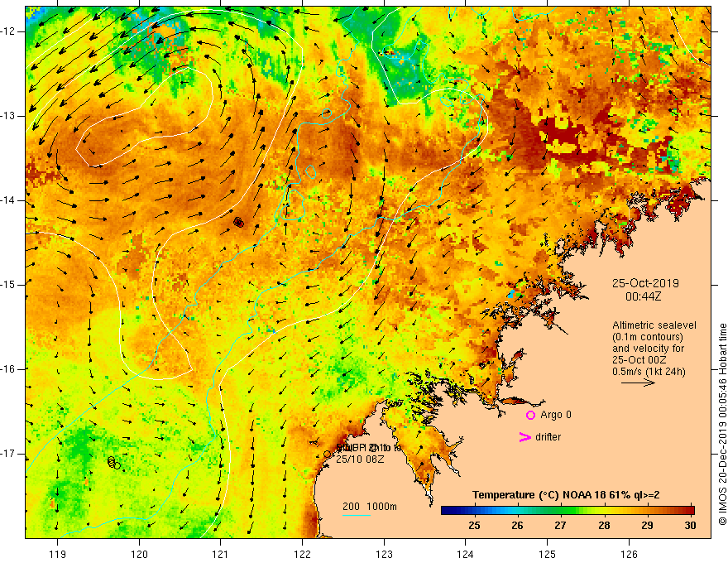Viewport: 728px width, 563px height.
Task: Click the temperature colorbar near 27
Action: click(x=560, y=511)
